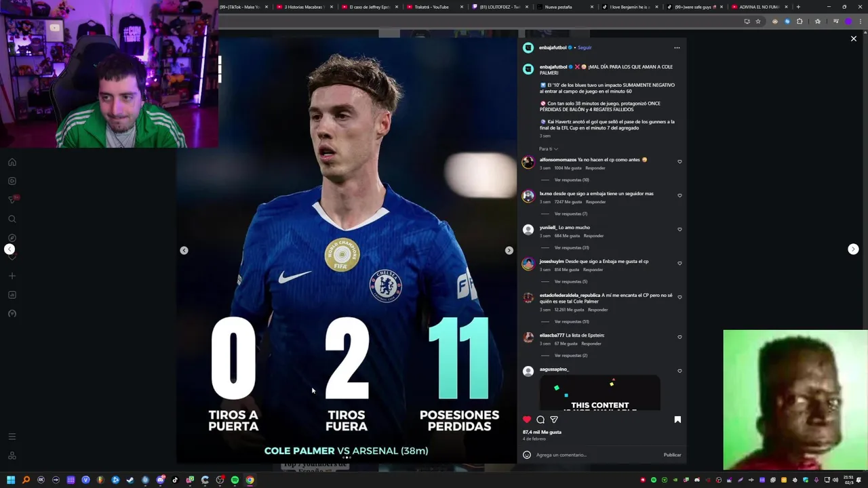Click the Create plus icon in sidebar
This screenshot has width=868, height=488.
12,276
